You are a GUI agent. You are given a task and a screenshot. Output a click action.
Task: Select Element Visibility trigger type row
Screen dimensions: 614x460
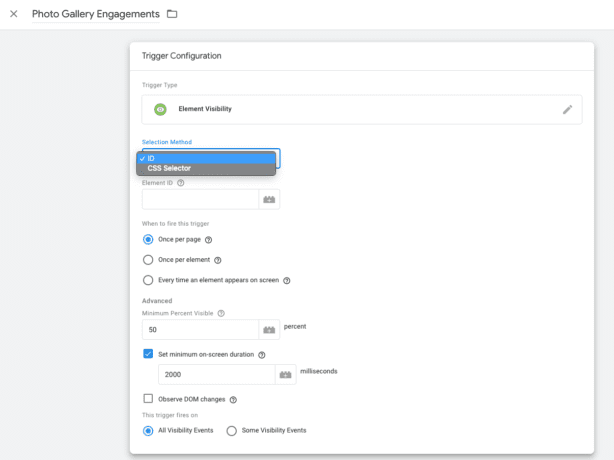pos(362,110)
